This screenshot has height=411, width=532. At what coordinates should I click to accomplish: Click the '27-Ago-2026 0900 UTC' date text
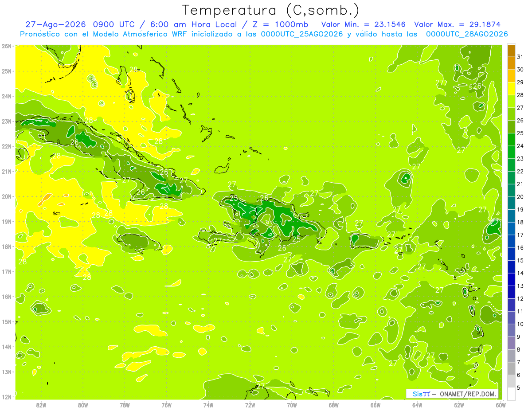point(80,24)
